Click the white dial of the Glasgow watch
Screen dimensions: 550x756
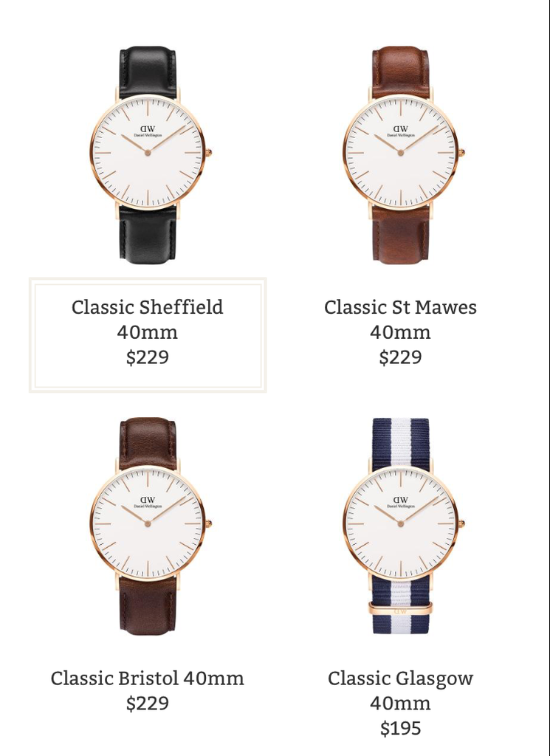tap(401, 523)
